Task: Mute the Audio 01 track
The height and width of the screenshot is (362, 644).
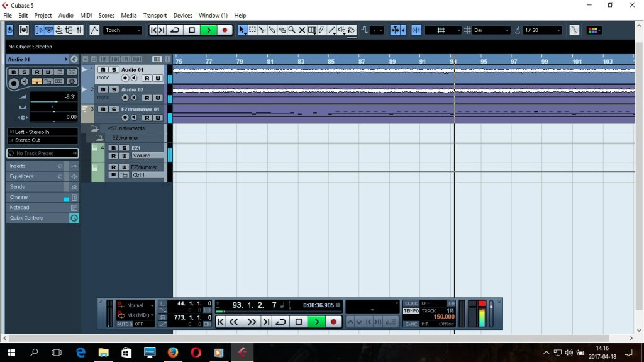Action: coord(103,69)
